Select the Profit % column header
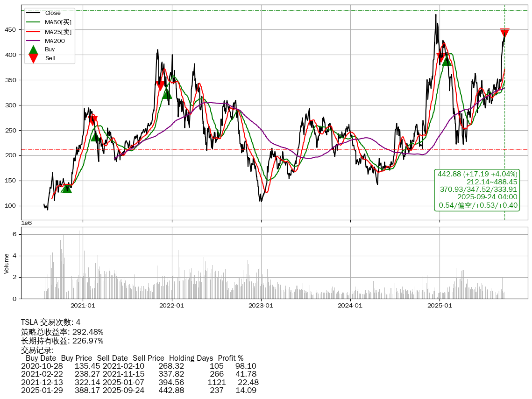Image resolution: width=532 pixels, height=399 pixels. 230,358
